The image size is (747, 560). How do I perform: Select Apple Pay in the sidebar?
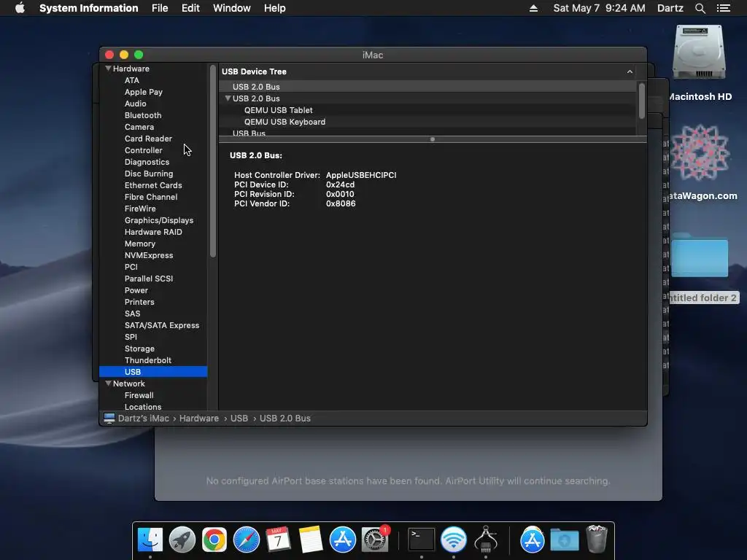[x=144, y=92]
